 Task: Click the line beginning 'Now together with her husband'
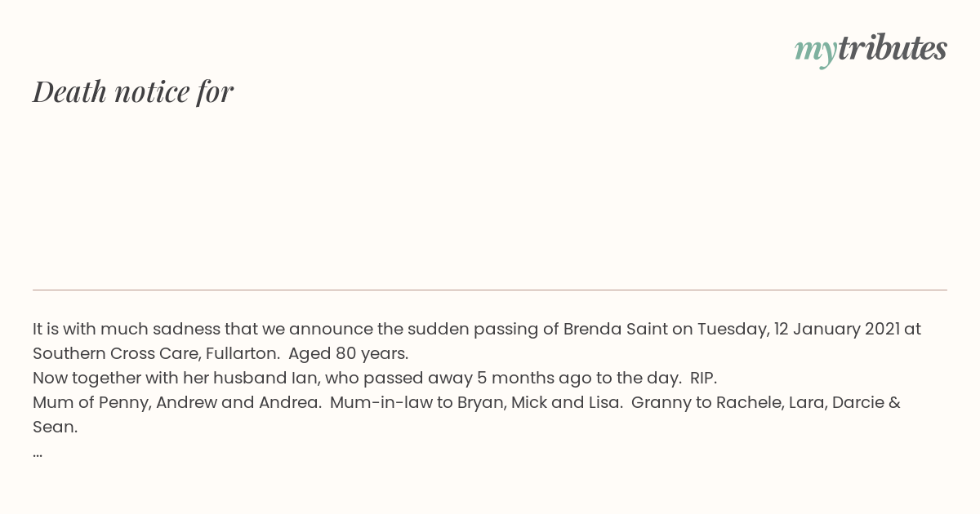click(375, 378)
